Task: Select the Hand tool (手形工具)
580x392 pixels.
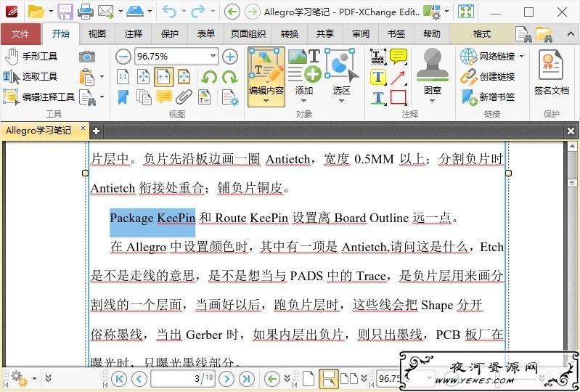Action: click(x=31, y=56)
